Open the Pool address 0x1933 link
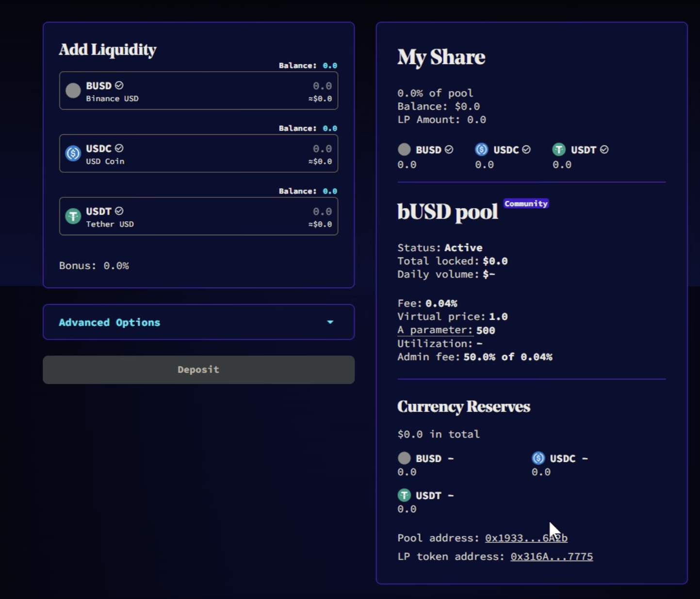The height and width of the screenshot is (599, 700). [x=526, y=538]
